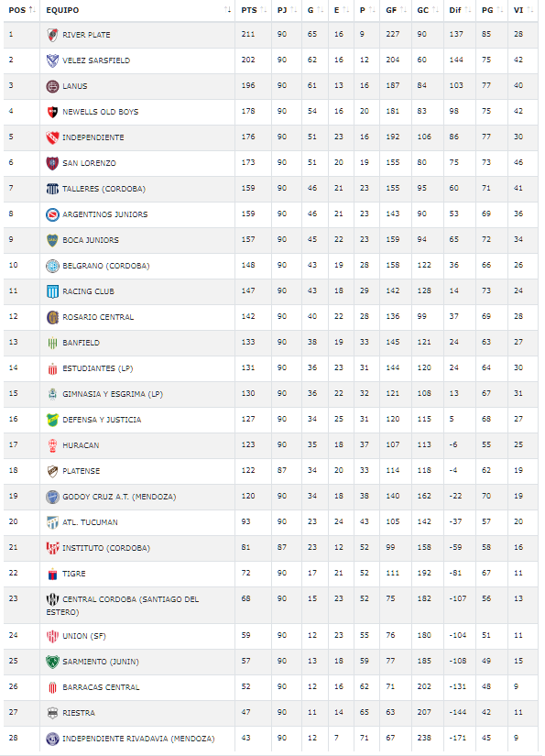Click the Tigre team badge
Viewport: 545px width, 756px height.
pos(52,574)
